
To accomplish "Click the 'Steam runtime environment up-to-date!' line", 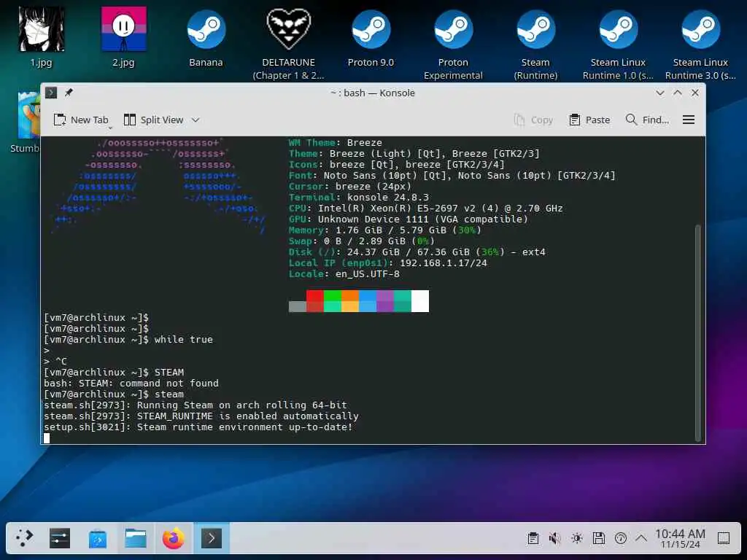I will coord(244,427).
